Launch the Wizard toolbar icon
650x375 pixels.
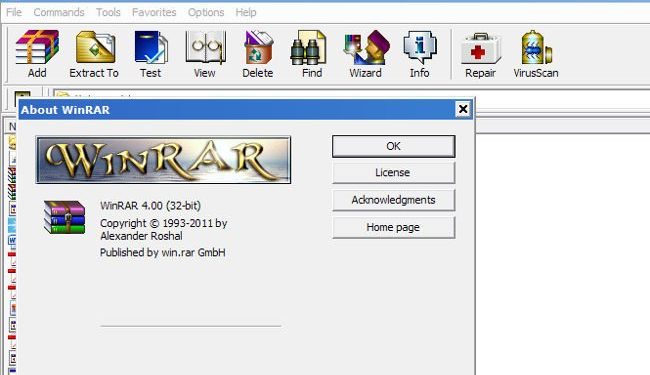pos(366,54)
